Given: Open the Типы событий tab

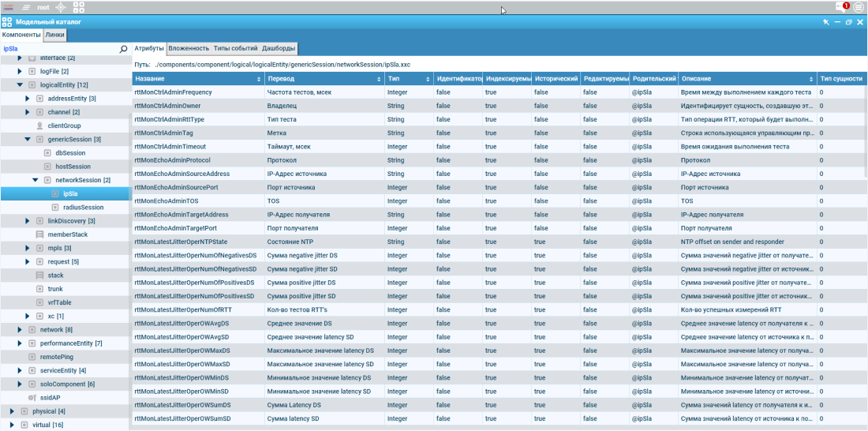Looking at the screenshot, I should click(236, 48).
